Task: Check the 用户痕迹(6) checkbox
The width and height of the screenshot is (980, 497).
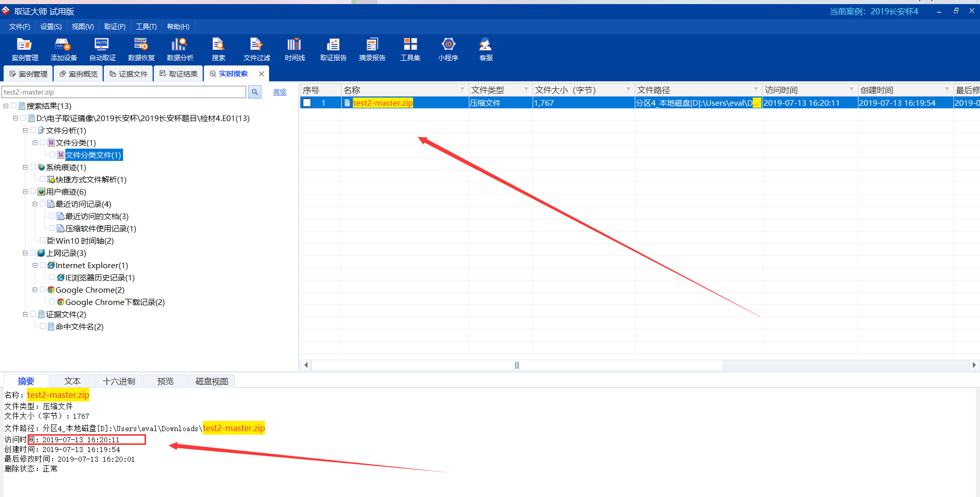Action: 33,192
